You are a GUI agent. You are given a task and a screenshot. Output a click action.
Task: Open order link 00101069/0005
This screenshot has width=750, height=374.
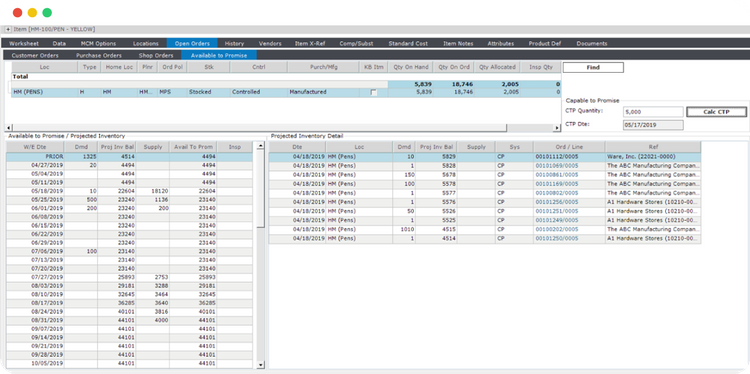point(557,165)
